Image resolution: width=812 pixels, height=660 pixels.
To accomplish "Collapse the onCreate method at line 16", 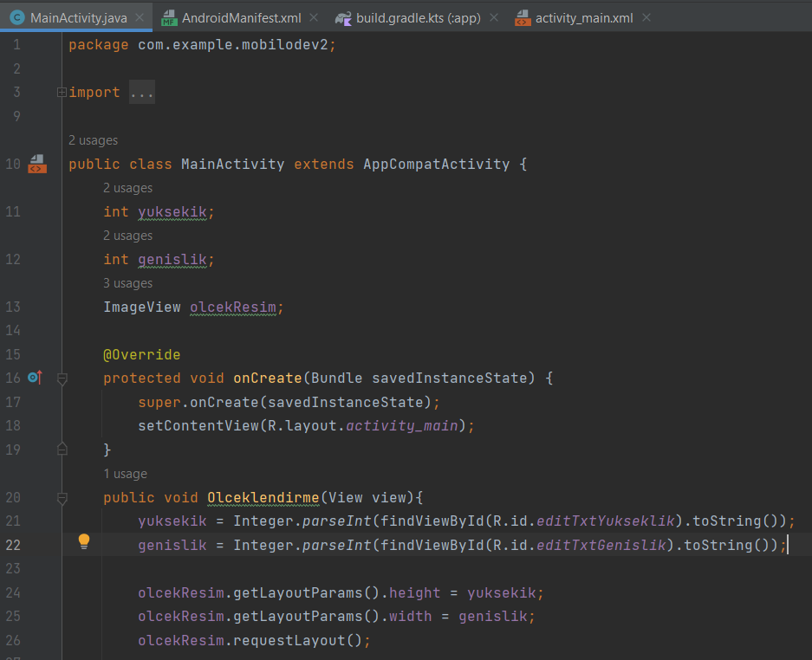I will click(x=62, y=379).
